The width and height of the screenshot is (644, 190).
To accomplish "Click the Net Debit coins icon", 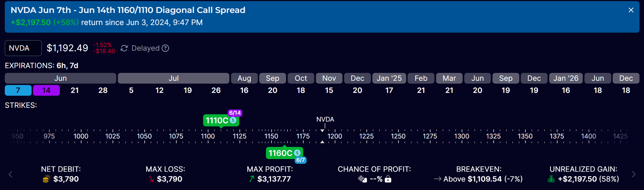I will click(46, 179).
